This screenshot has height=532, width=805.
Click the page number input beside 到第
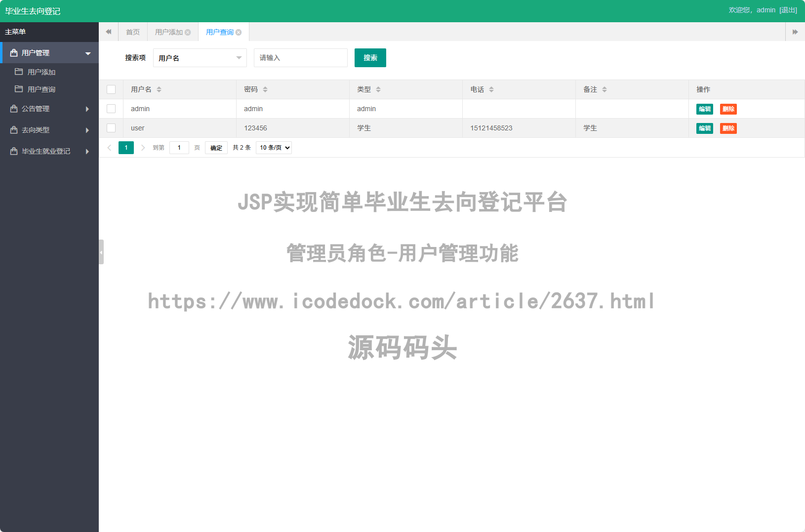pos(179,147)
